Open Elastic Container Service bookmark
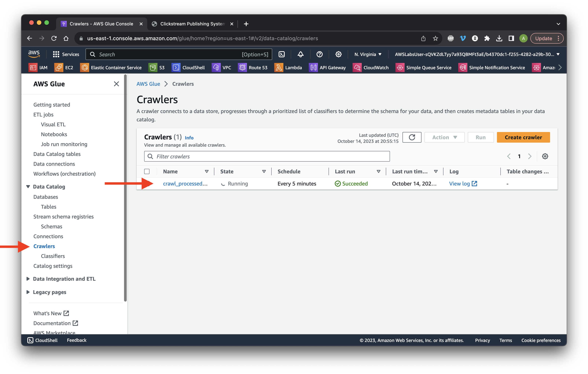This screenshot has height=374, width=588. click(x=111, y=68)
